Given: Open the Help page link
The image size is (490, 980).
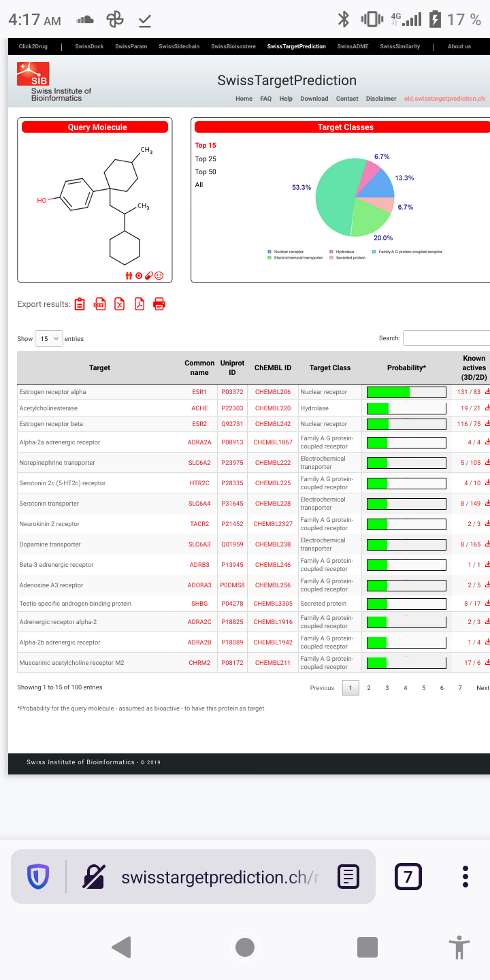Looking at the screenshot, I should pos(286,99).
